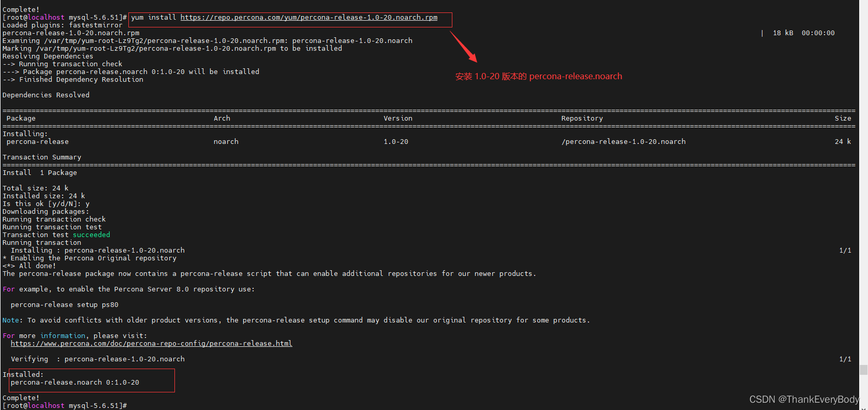Click the final 'Complete!' line
Viewport: 868px width, 410px height.
21,398
